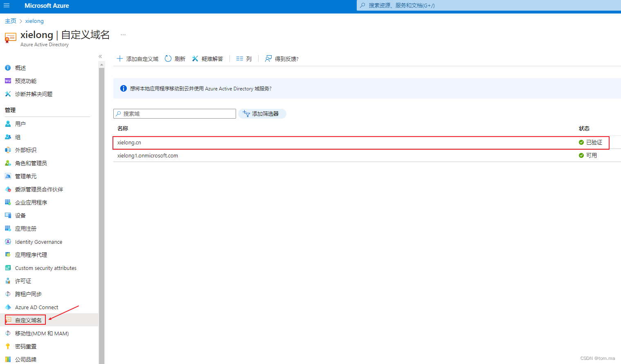Click the 组 group icon
The width and height of the screenshot is (621, 364).
click(8, 137)
